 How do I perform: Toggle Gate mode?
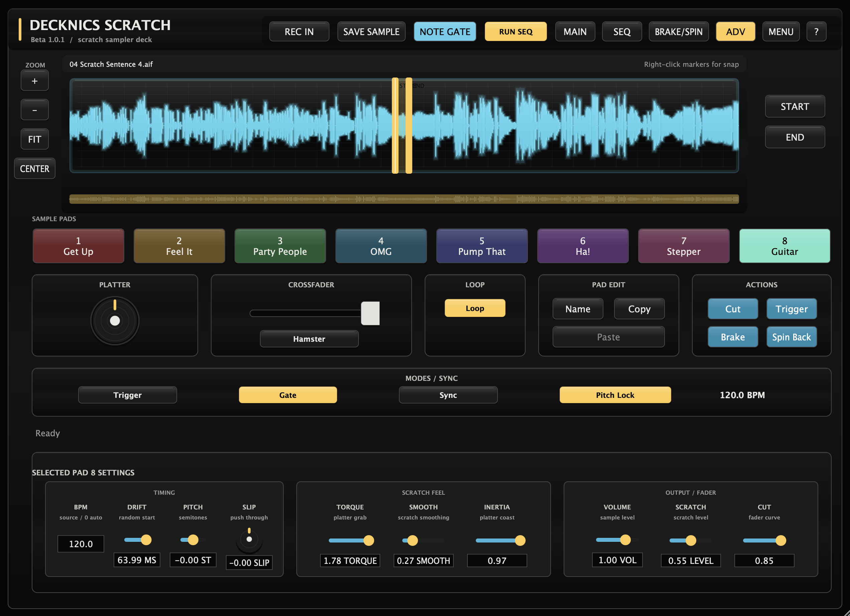(x=288, y=395)
